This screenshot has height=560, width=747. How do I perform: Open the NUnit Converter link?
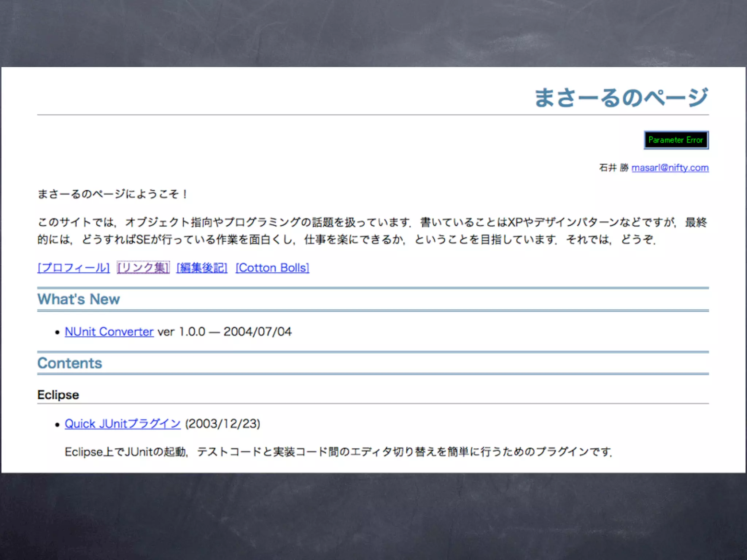point(109,332)
